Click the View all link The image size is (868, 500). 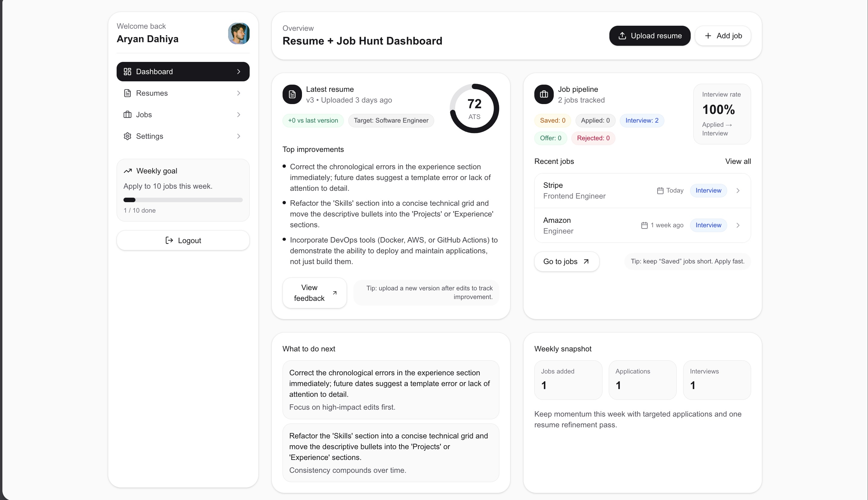(738, 161)
